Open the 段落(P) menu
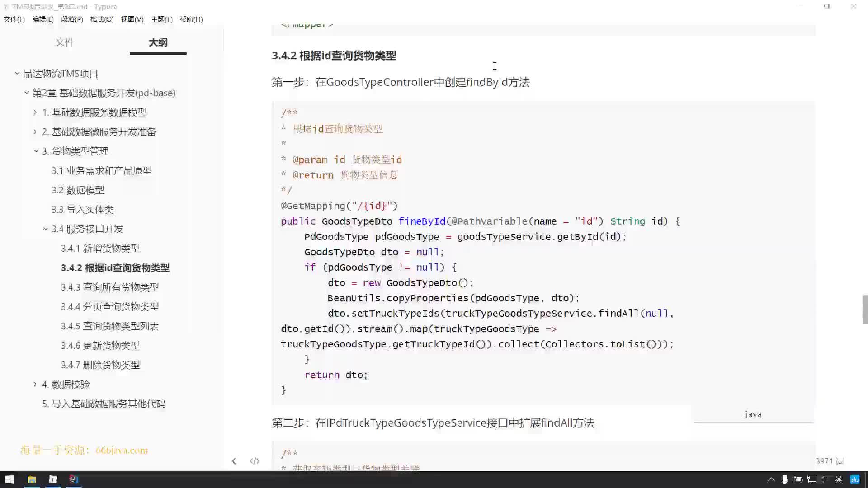Viewport: 868px width, 488px height. coord(72,19)
